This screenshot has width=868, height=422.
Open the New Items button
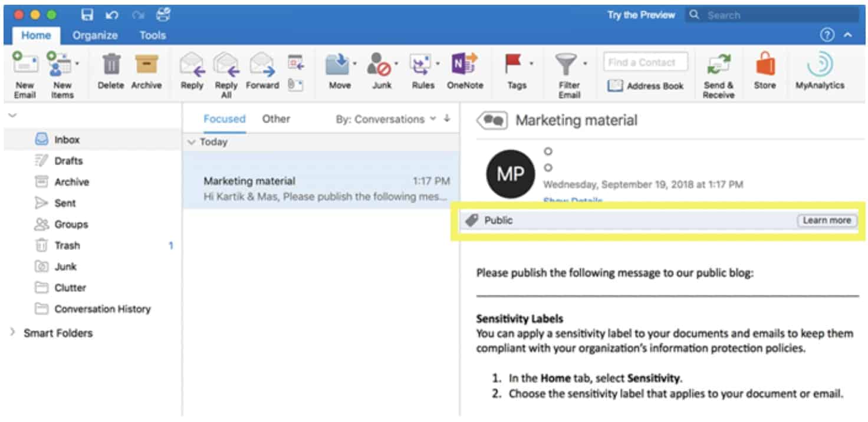pyautogui.click(x=62, y=75)
